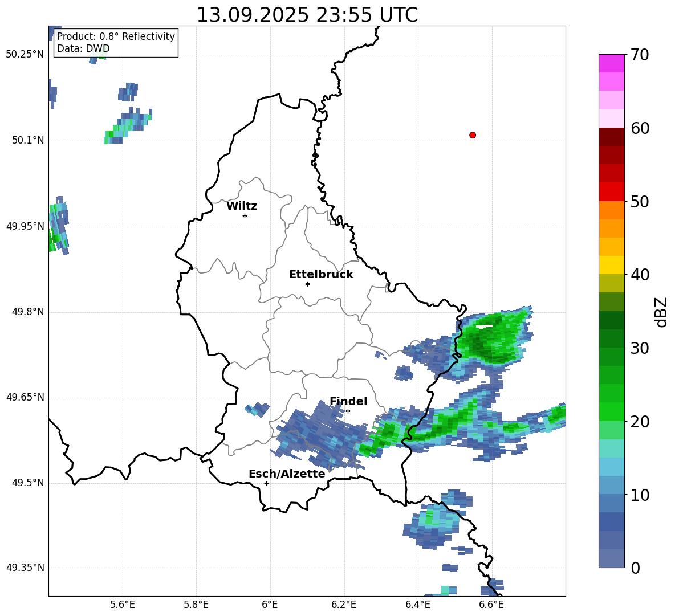Click the 49.95°N latitude label

coord(25,226)
